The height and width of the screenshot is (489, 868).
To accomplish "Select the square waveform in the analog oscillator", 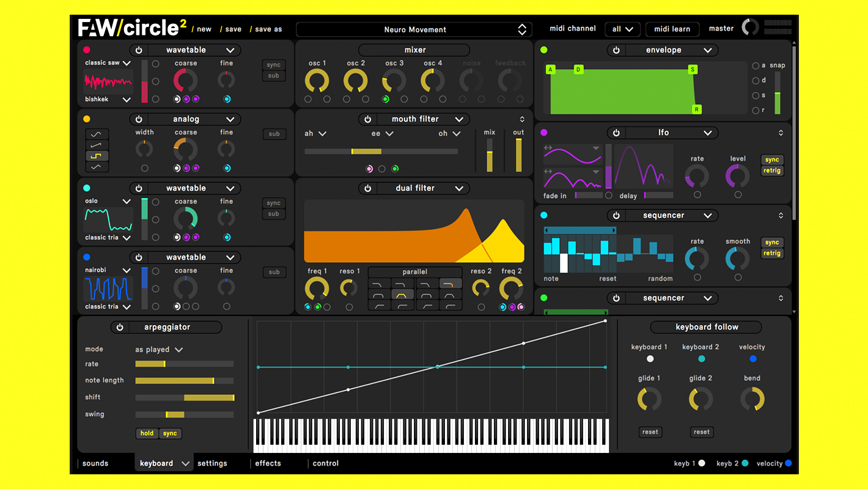I will 97,156.
